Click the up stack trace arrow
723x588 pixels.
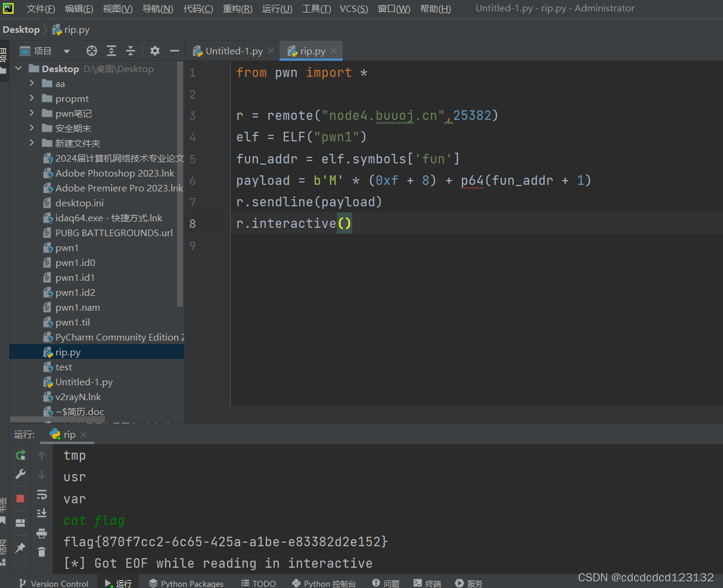(x=42, y=455)
